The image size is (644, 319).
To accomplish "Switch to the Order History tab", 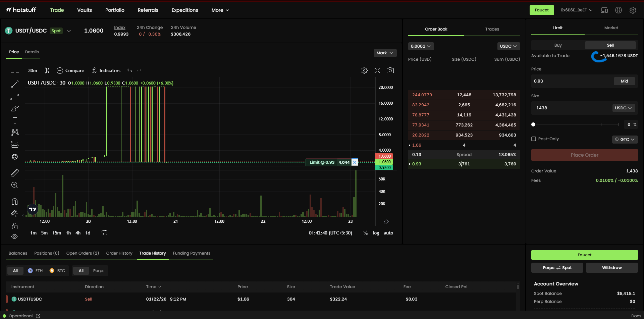I will [x=119, y=253].
